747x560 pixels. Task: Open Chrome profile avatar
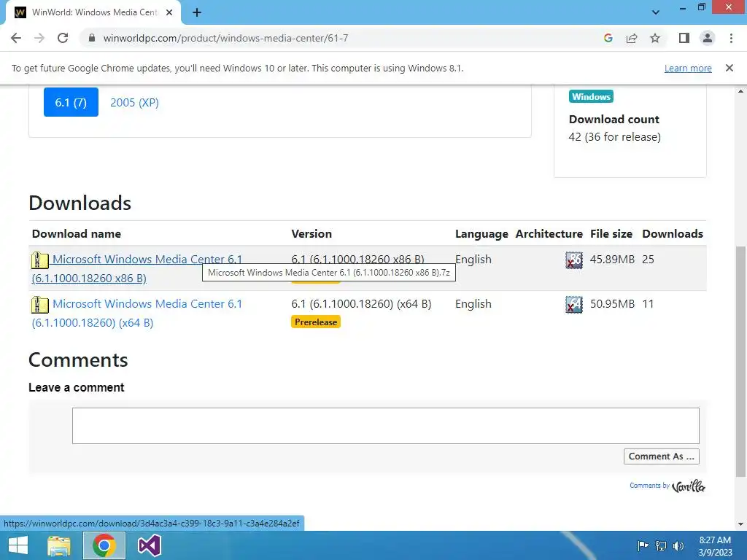pos(708,38)
